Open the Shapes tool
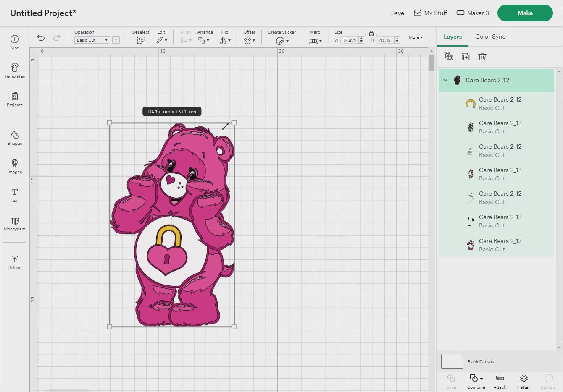 coord(15,138)
